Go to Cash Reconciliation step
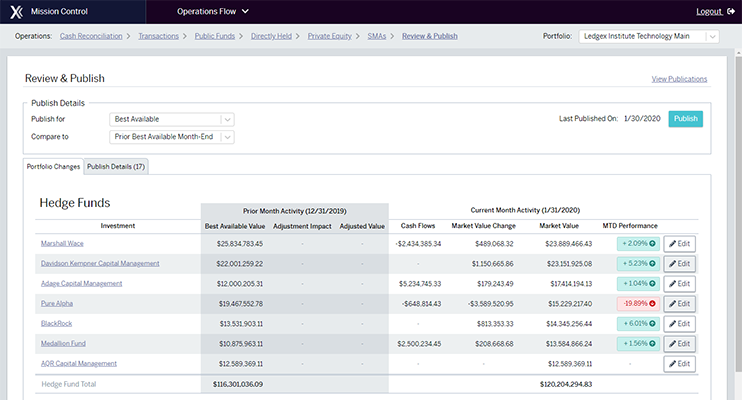Viewport: 742px width, 400px height. pos(91,36)
